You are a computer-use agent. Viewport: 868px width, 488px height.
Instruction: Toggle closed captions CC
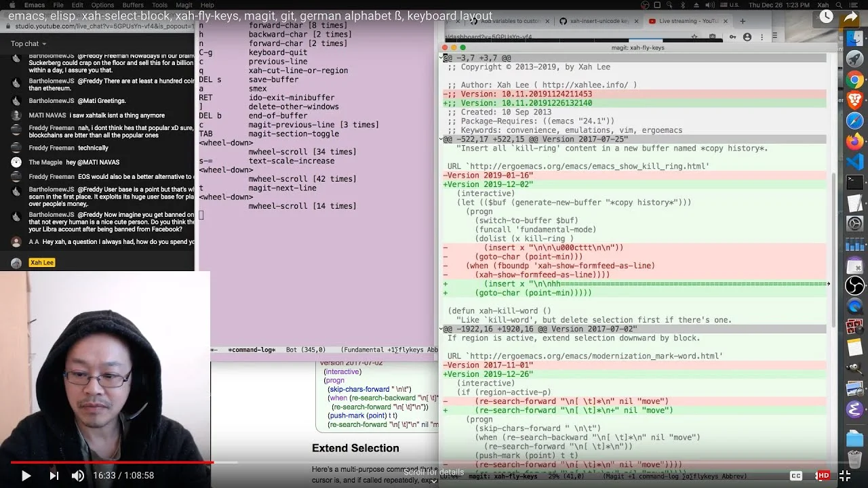[797, 476]
